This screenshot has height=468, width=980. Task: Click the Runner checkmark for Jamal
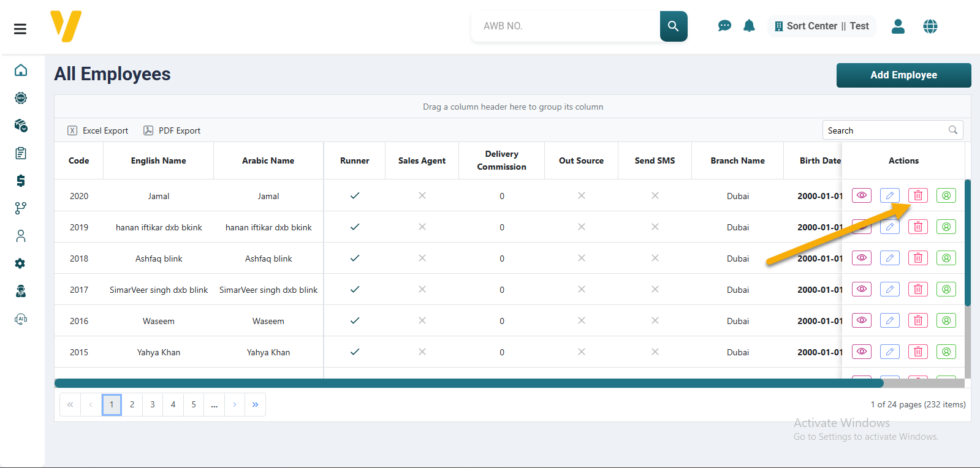point(354,196)
